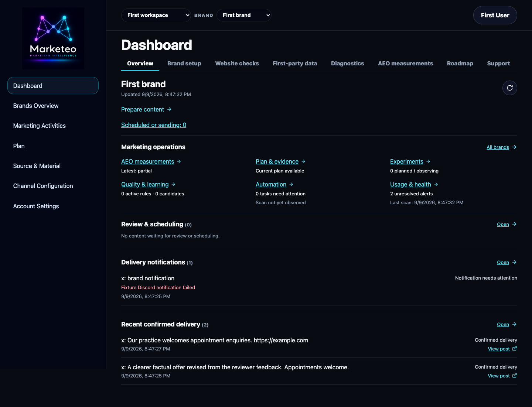
Task: Open Marketing Activities in the sidebar
Action: [x=53, y=126]
